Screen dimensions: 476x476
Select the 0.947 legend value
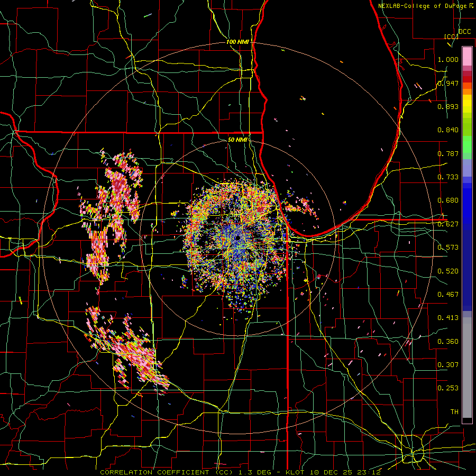click(448, 83)
